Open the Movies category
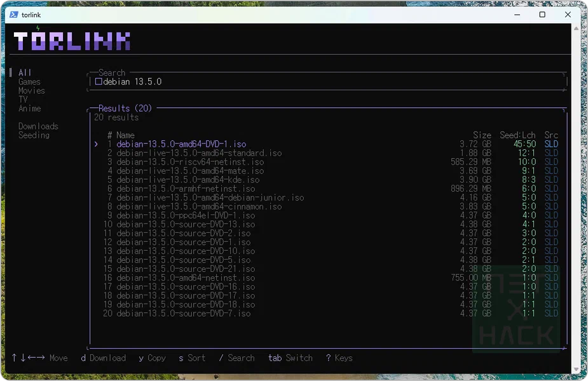This screenshot has height=381, width=588. (32, 91)
